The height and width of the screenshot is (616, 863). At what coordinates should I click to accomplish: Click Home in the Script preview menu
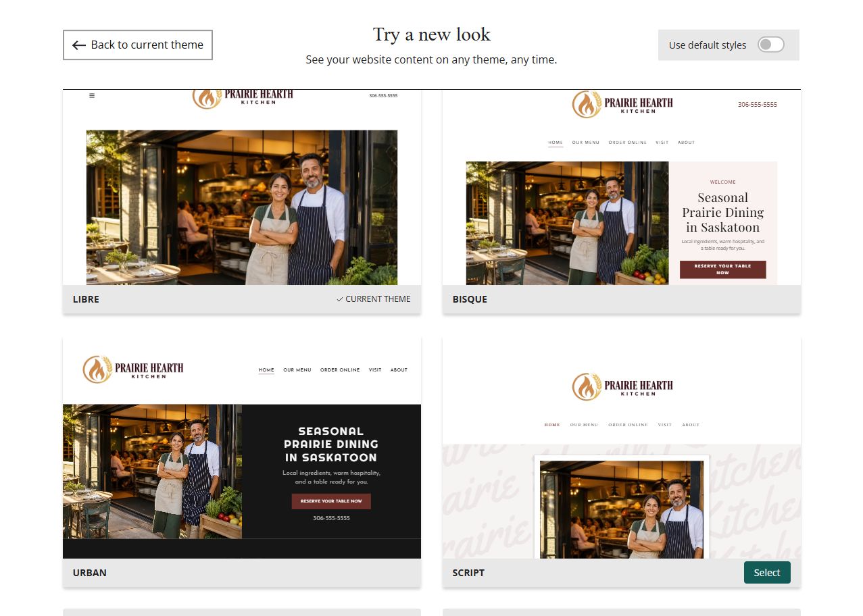click(x=552, y=425)
